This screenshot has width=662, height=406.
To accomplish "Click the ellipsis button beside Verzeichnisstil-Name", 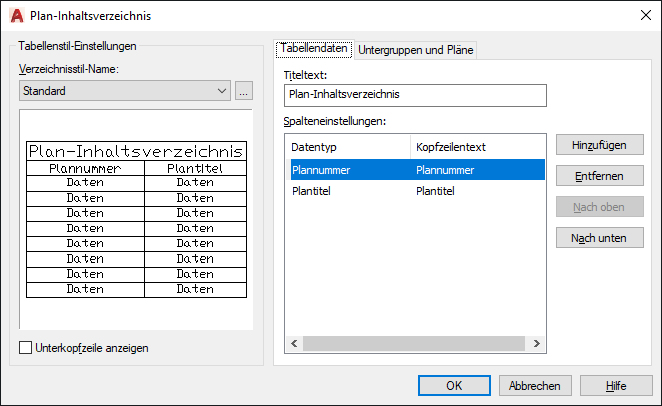I will [244, 91].
